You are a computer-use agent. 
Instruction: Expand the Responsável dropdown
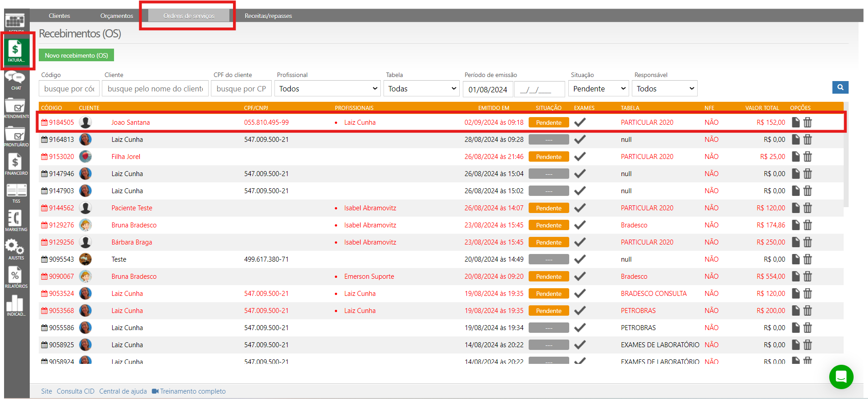pyautogui.click(x=665, y=89)
